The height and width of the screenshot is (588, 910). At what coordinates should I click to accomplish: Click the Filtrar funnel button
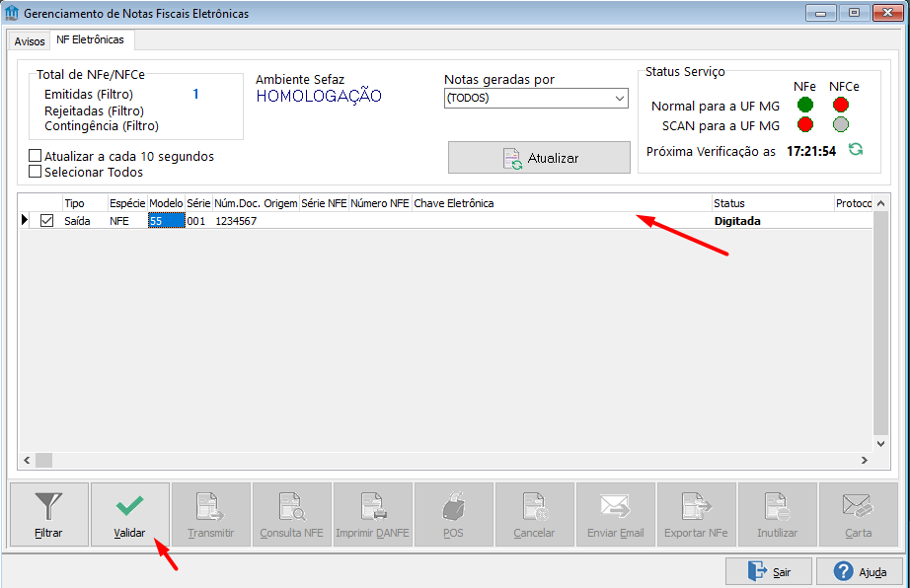tap(49, 514)
